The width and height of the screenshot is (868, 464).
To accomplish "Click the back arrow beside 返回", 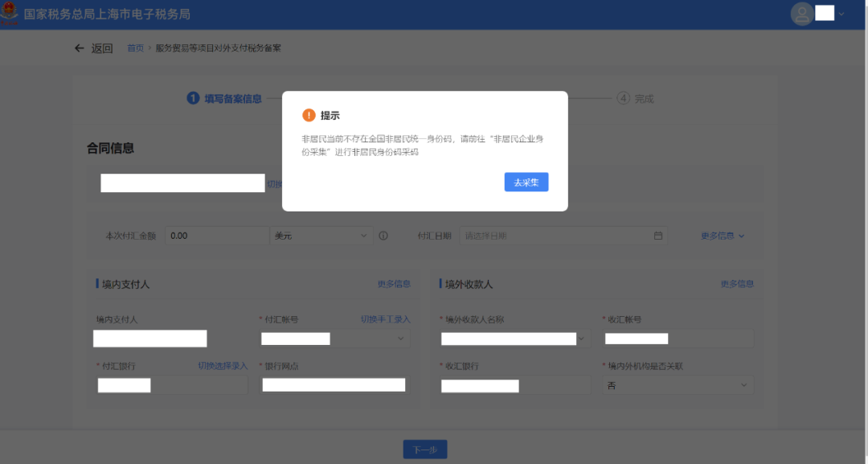I will click(78, 47).
